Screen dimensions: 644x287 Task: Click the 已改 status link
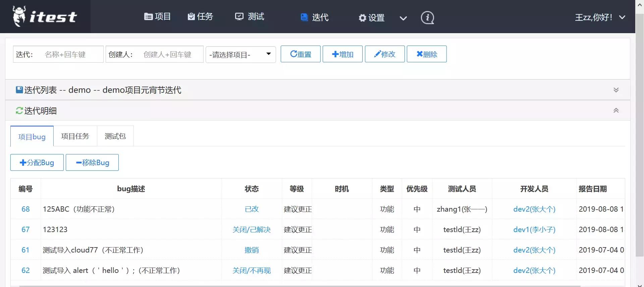pos(252,209)
